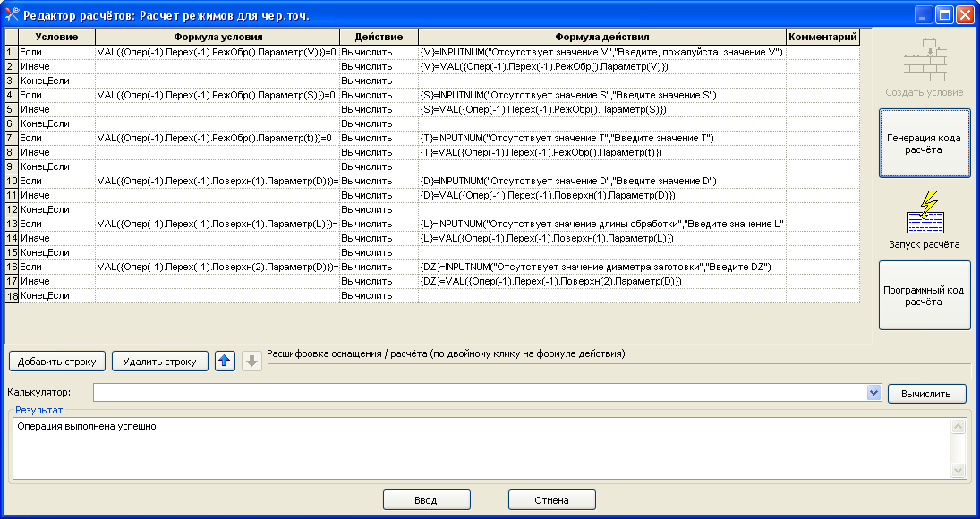The height and width of the screenshot is (519, 980).
Task: Open Программный код расчёта
Action: (x=925, y=295)
